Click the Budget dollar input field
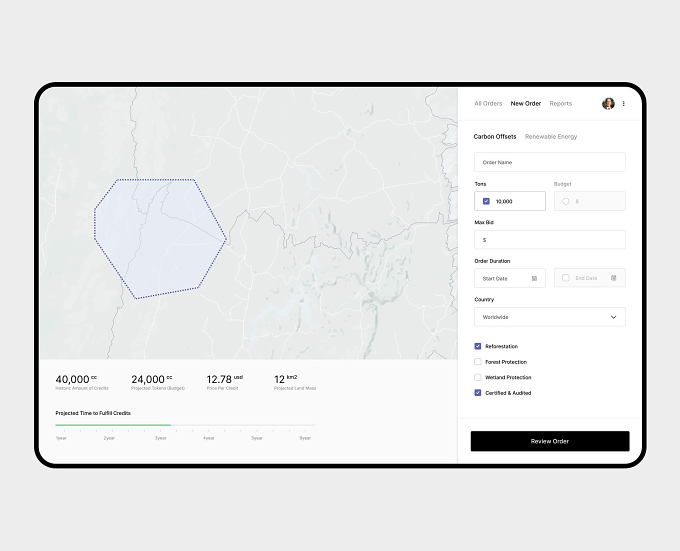Screen dimensions: 680x551 click(x=590, y=201)
